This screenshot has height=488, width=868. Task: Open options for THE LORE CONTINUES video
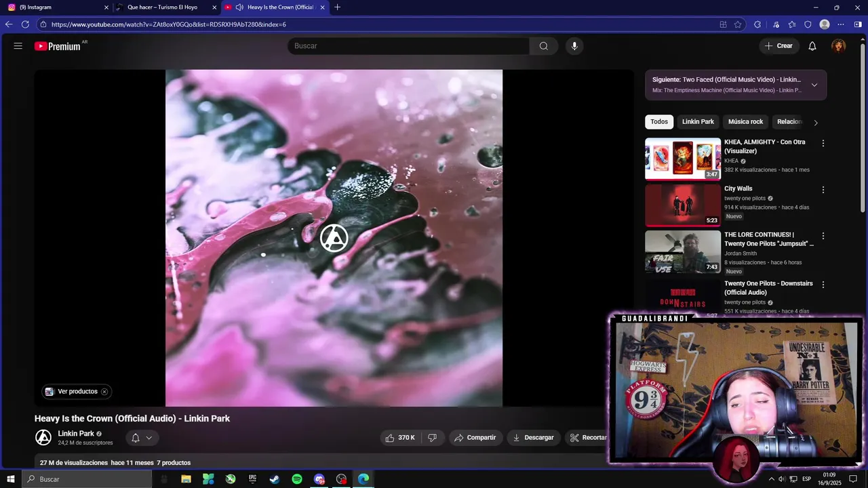tap(823, 236)
